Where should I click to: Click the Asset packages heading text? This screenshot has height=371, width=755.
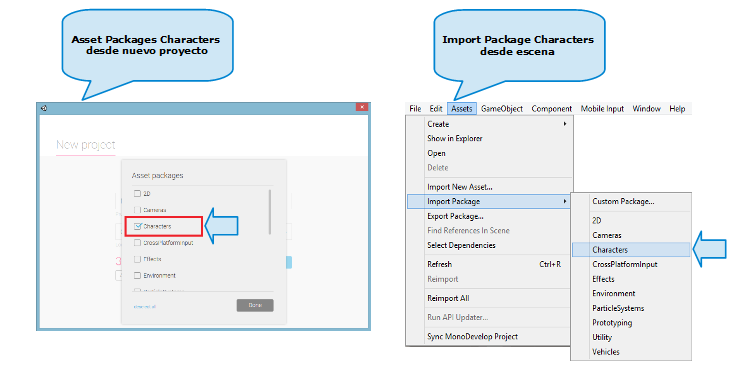[157, 176]
